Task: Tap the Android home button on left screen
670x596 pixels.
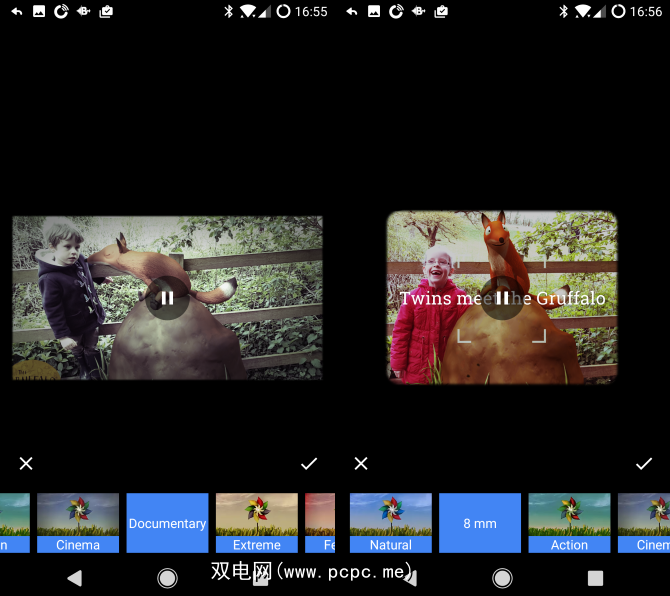Action: coord(167,578)
